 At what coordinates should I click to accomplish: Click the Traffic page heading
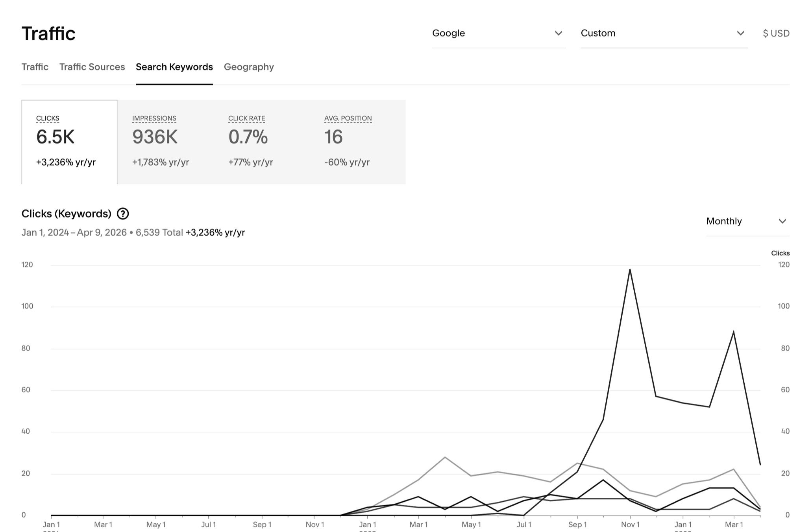48,33
